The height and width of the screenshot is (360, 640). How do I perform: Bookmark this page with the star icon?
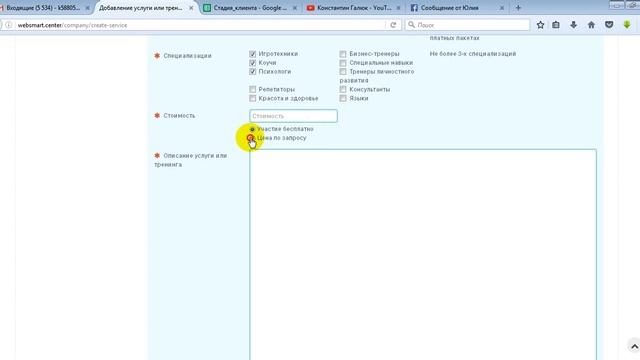(540, 25)
